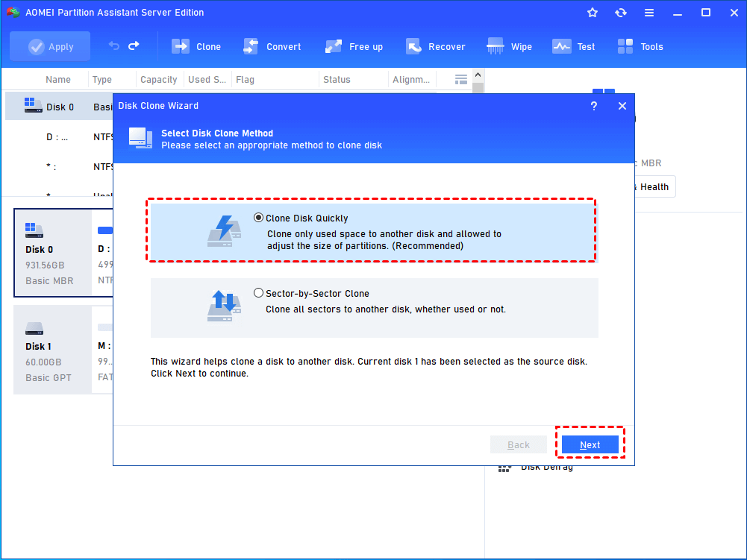747x560 pixels.
Task: Undo the last pending operation
Action: (114, 45)
